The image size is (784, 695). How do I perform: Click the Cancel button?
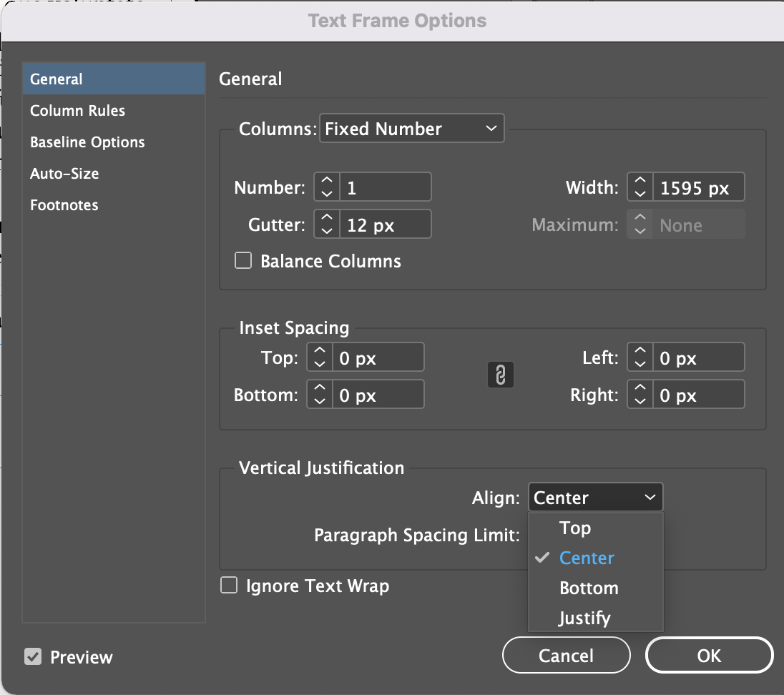point(566,656)
